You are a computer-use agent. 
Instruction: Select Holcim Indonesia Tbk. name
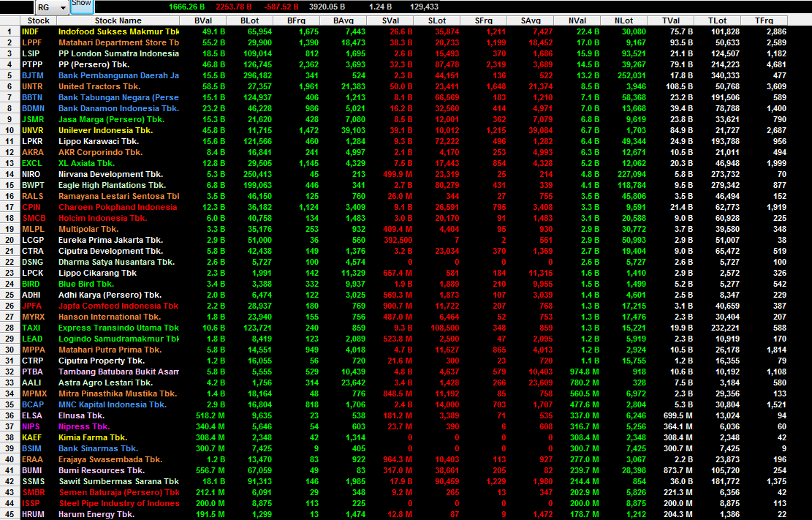tap(102, 218)
